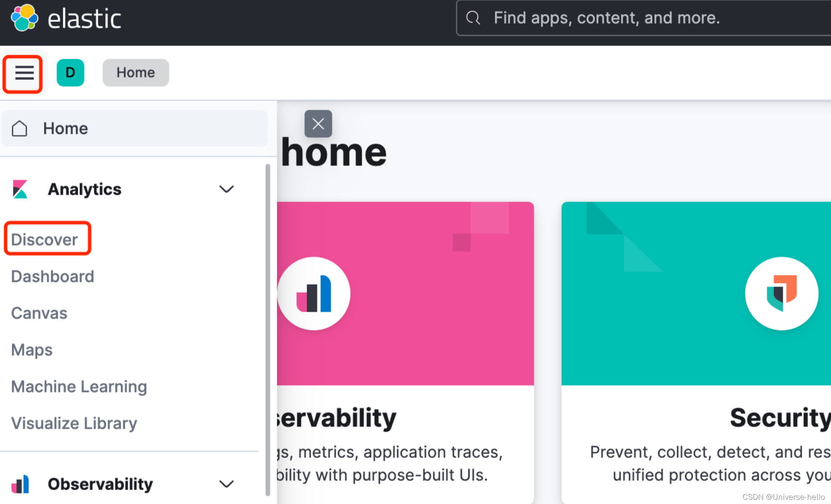The width and height of the screenshot is (831, 504).
Task: Navigate to Machine Learning
Action: pyautogui.click(x=79, y=386)
